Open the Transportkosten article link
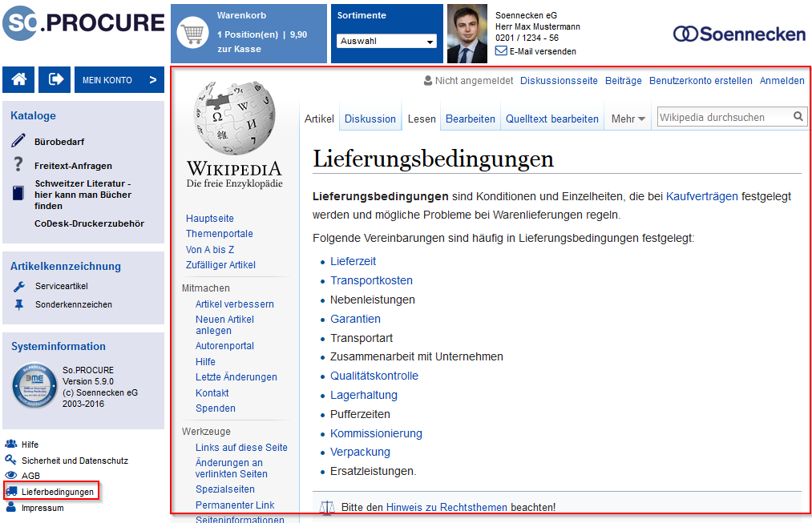The width and height of the screenshot is (812, 523). click(x=371, y=280)
